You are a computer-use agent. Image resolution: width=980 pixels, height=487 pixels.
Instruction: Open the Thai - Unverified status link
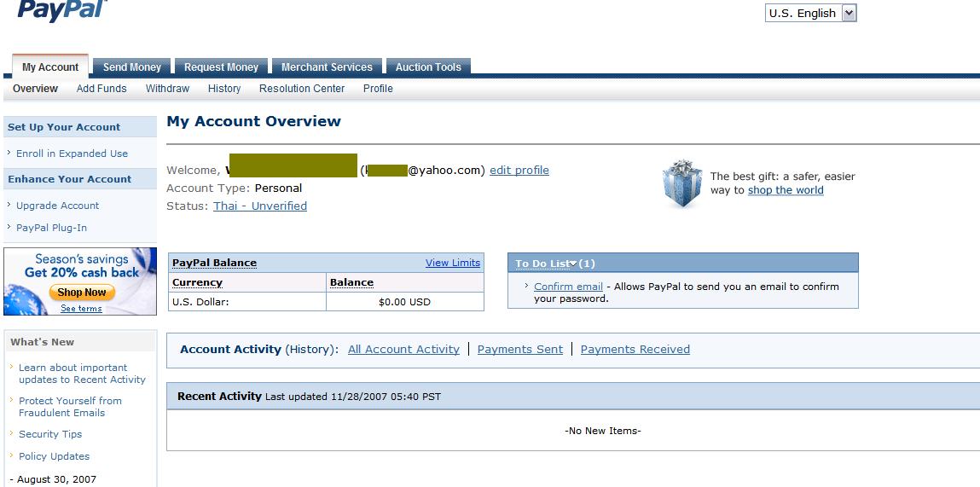click(260, 206)
